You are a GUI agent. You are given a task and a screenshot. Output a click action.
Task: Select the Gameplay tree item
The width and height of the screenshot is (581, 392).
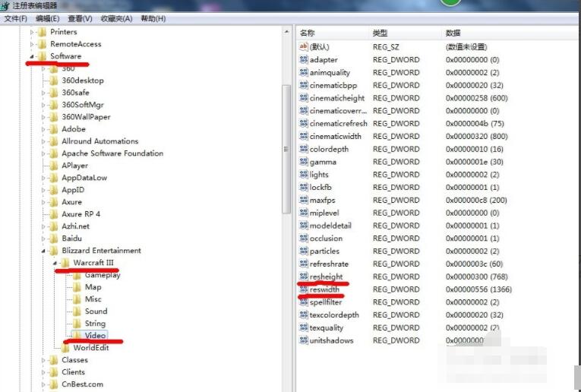pos(102,275)
